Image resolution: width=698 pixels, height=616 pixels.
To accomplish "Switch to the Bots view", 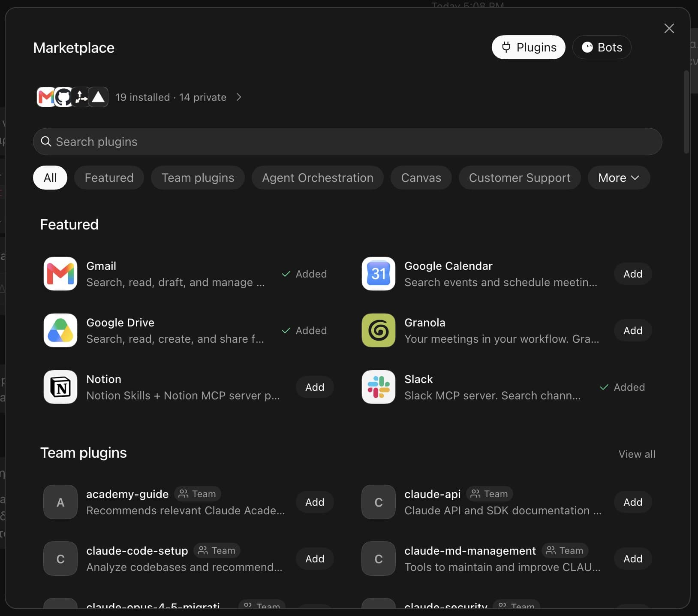I will 602,47.
